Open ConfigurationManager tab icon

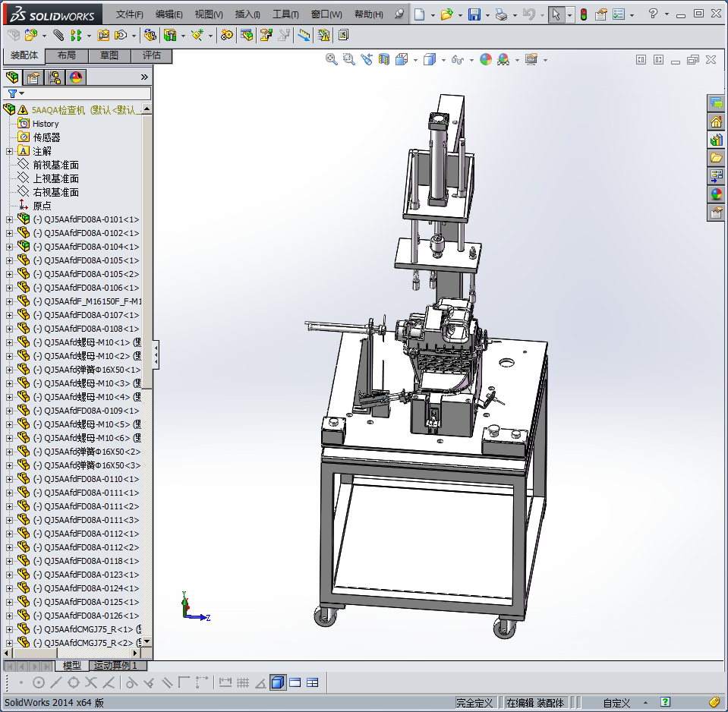click(55, 77)
